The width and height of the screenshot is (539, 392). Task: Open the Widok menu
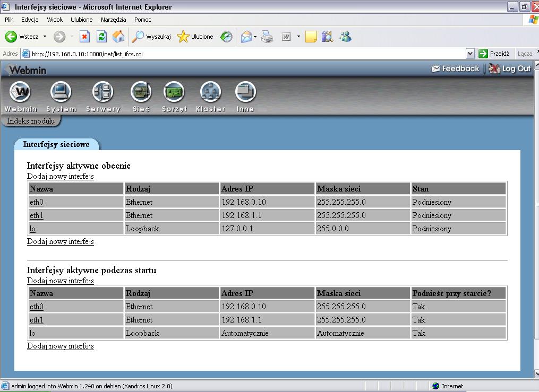click(55, 20)
